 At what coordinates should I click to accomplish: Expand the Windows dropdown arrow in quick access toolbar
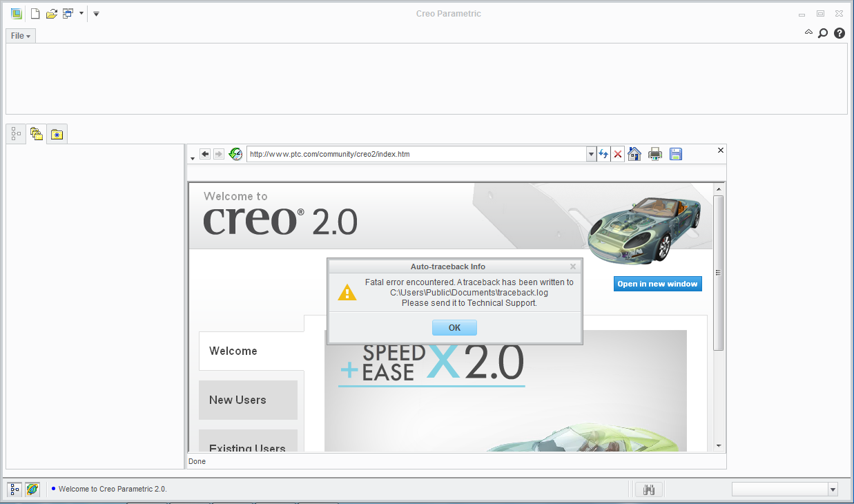(x=81, y=14)
